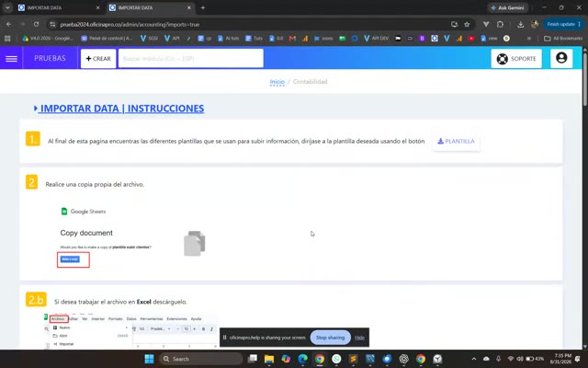Open the notifications bell icon
This screenshot has width=588, height=368.
579,359
